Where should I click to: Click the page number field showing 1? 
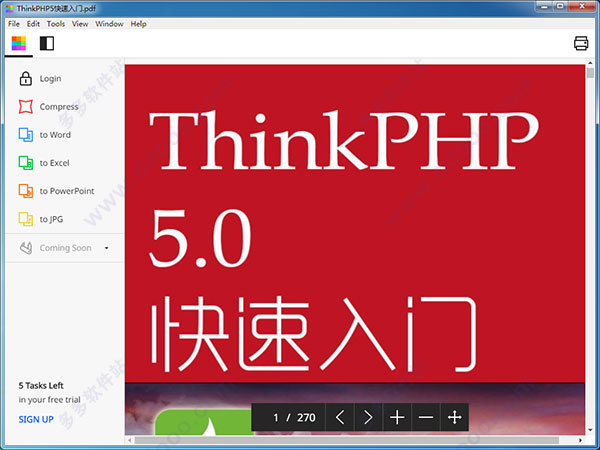point(276,417)
